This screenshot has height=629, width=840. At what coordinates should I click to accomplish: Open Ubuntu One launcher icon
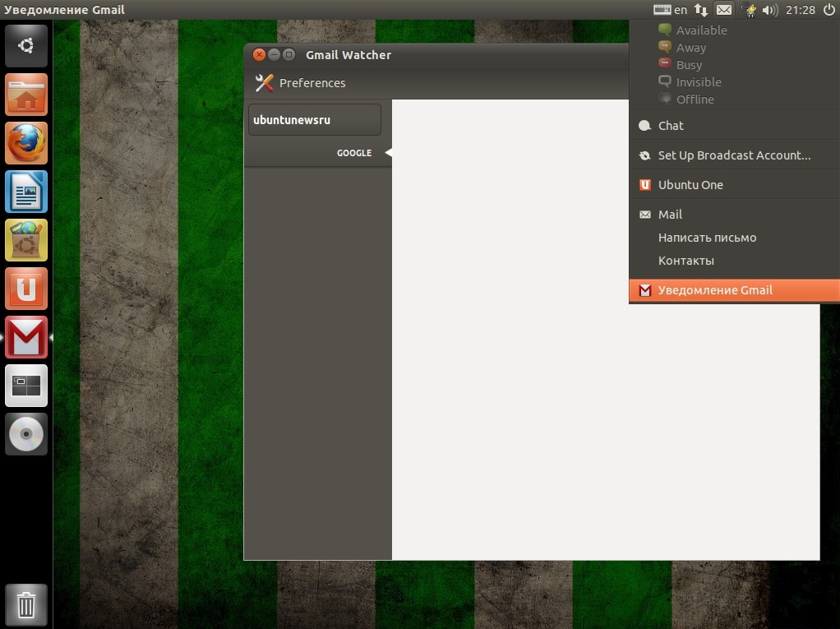[x=26, y=289]
